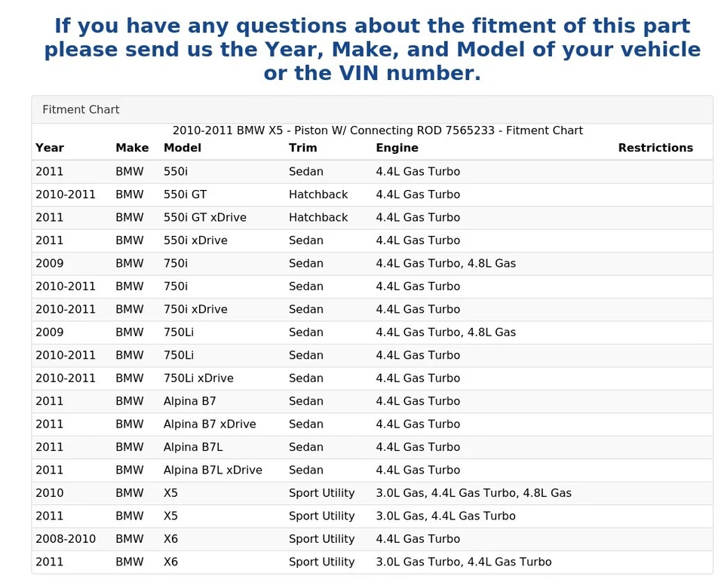This screenshot has height=588, width=724.
Task: Click the 2010 year cell for X5
Action: pyautogui.click(x=50, y=493)
